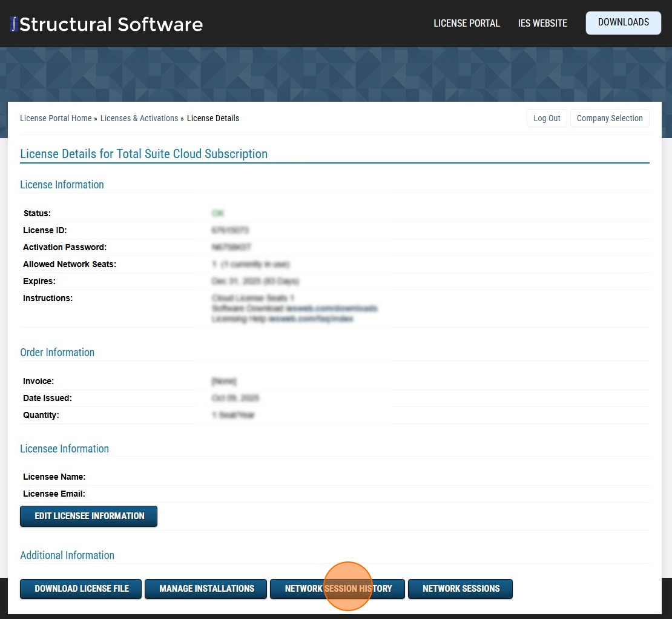The height and width of the screenshot is (619, 672).
Task: Click the 'Allowed Network Seats:' label
Action: coord(70,264)
